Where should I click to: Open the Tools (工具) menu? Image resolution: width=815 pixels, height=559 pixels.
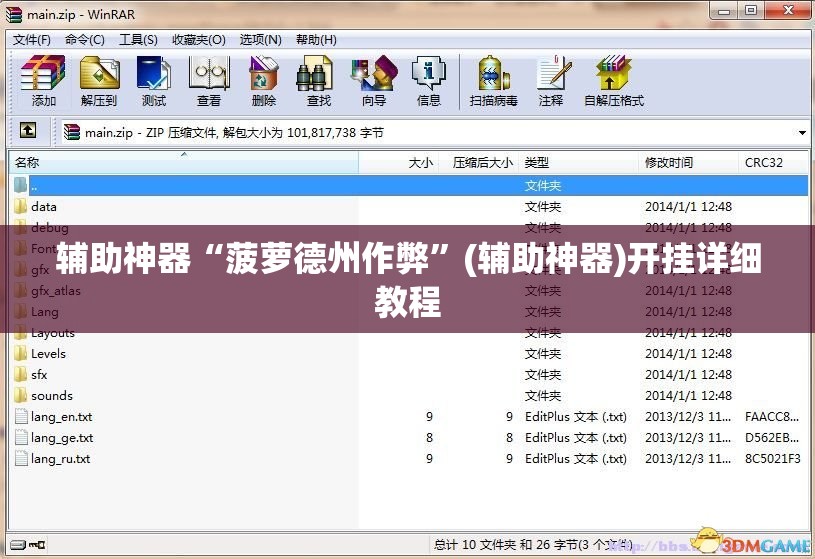[138, 40]
